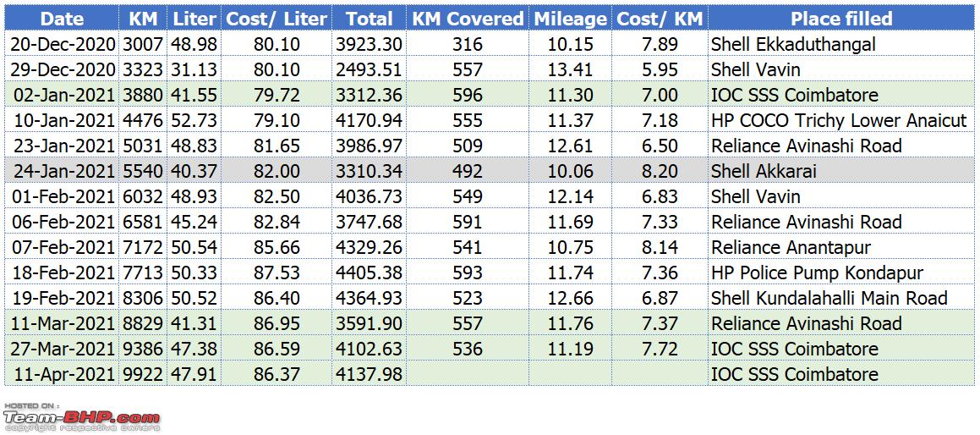Select the liter value 41.31
The height and width of the screenshot is (435, 980).
[x=194, y=323]
